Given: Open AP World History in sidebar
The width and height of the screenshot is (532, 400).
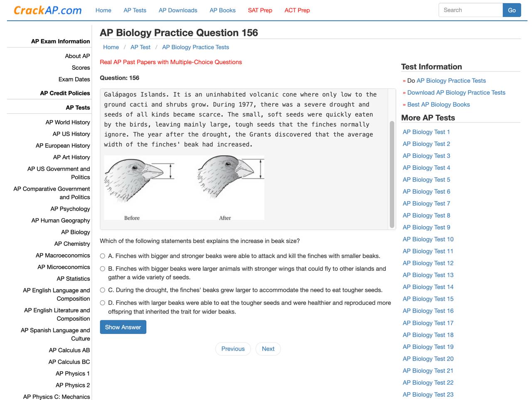Looking at the screenshot, I should (x=68, y=122).
